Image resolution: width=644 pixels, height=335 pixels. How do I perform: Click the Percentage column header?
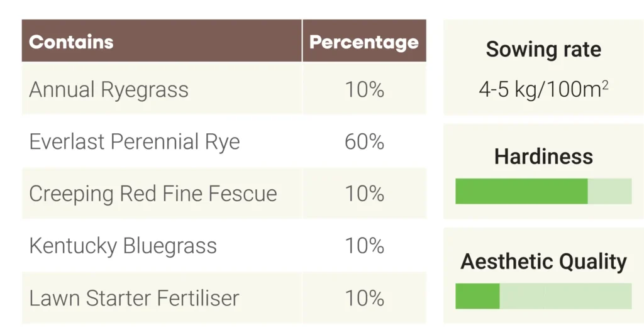coord(364,42)
